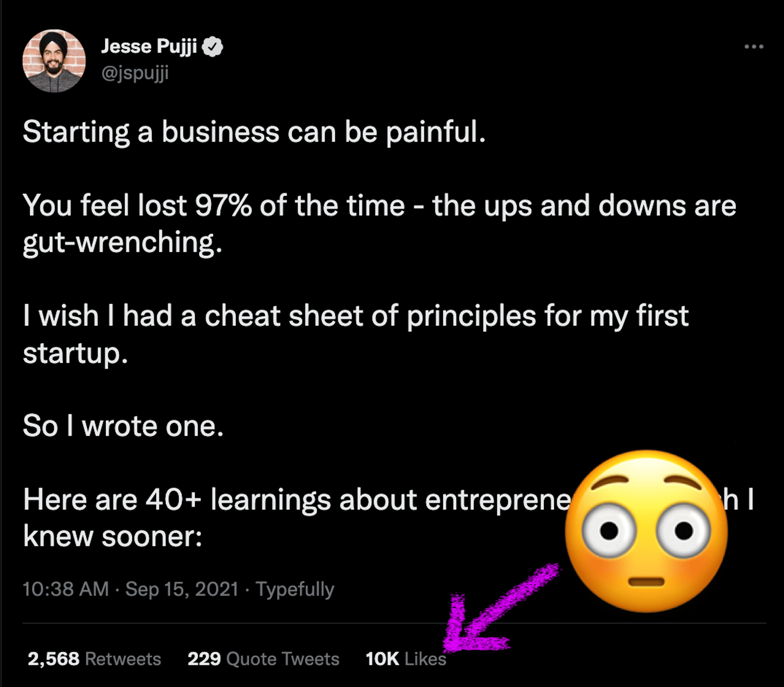The width and height of the screenshot is (784, 687).
Task: Click the word "gut-wrenching."
Action: pyautogui.click(x=122, y=243)
